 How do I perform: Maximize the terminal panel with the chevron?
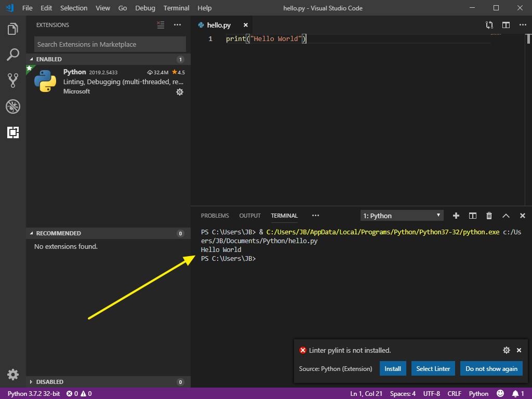[506, 215]
